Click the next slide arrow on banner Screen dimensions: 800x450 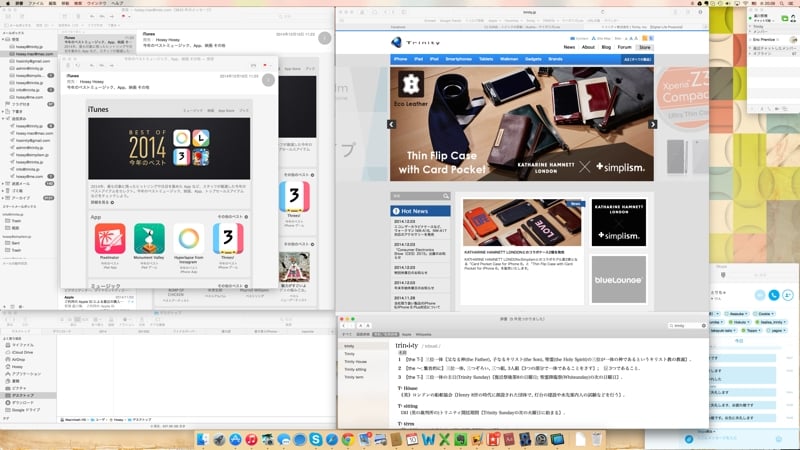tap(653, 124)
